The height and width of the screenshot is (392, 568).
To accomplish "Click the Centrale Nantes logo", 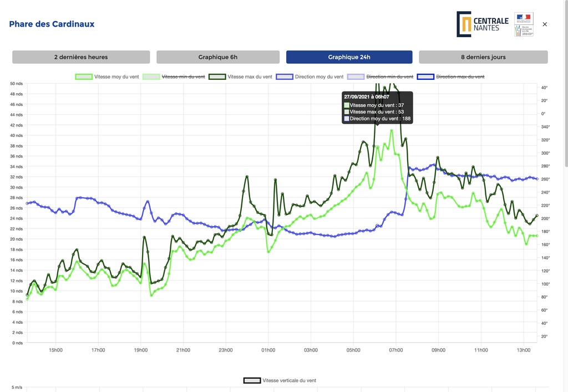I will point(483,24).
